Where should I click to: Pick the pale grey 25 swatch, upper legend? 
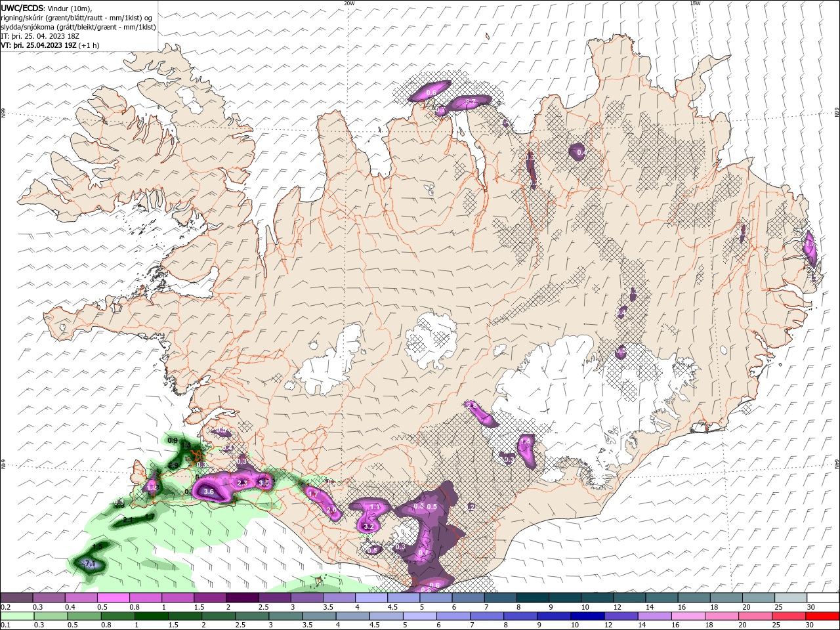click(790, 598)
